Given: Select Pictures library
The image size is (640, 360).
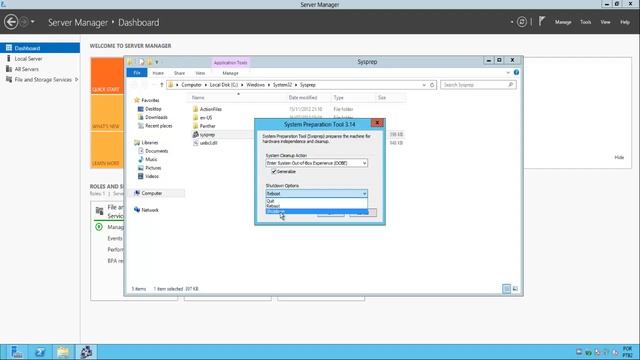Looking at the screenshot, I should pyautogui.click(x=153, y=168).
